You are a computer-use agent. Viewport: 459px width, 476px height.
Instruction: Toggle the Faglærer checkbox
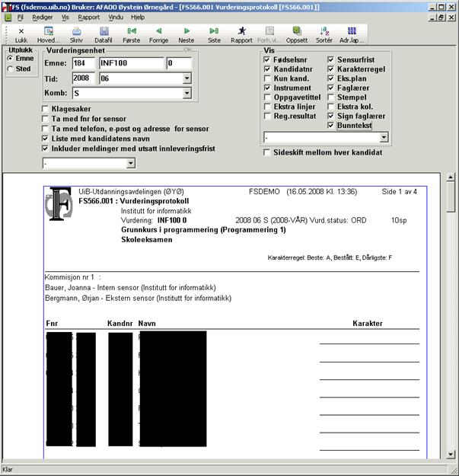(x=330, y=88)
